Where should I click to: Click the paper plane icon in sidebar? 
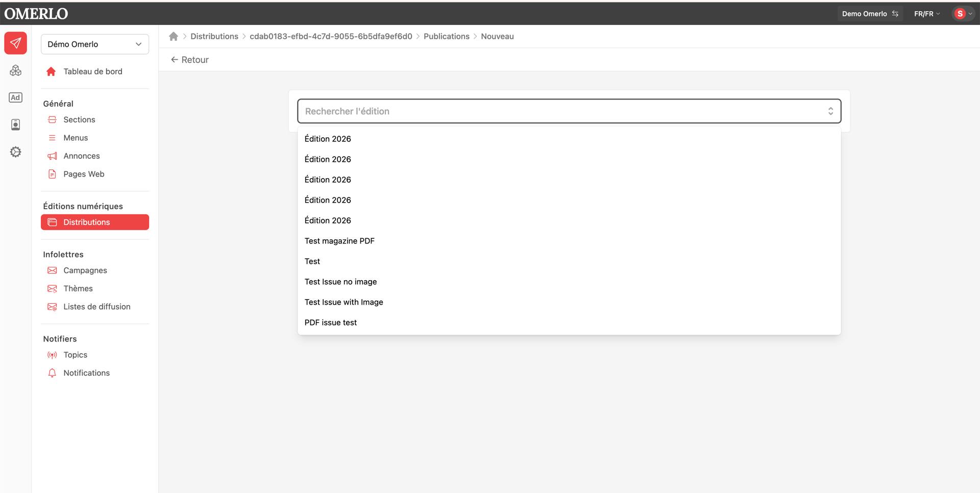click(x=15, y=43)
